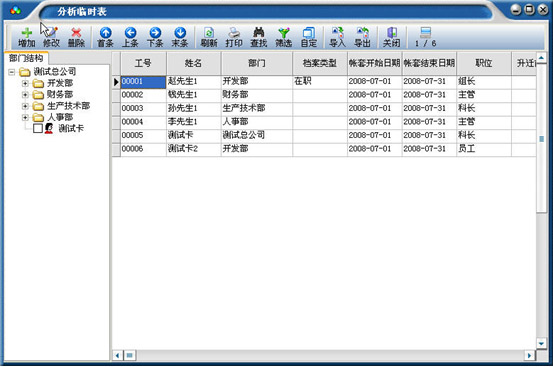Select row 00002 cell

pos(143,95)
